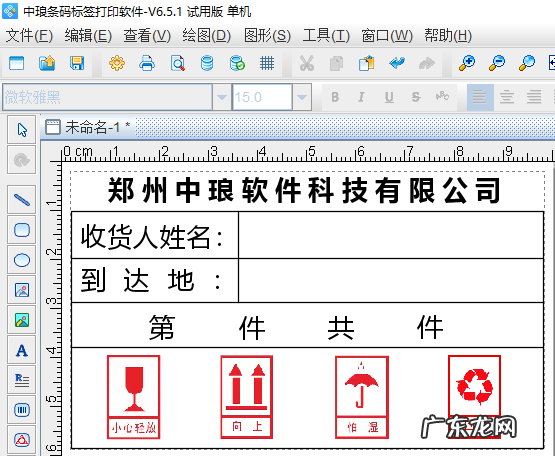This screenshot has width=555, height=456.
Task: Switch to the 未命名-1 document tab
Action: 88,127
